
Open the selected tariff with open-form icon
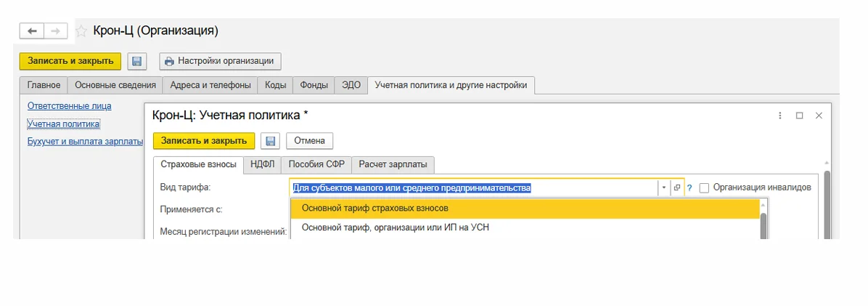[677, 188]
